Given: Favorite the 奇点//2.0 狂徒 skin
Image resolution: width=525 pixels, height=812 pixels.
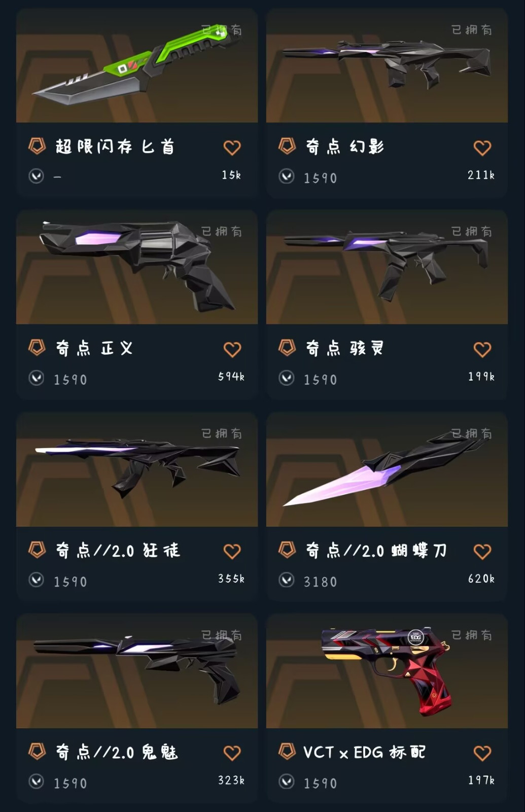Looking at the screenshot, I should click(x=232, y=551).
